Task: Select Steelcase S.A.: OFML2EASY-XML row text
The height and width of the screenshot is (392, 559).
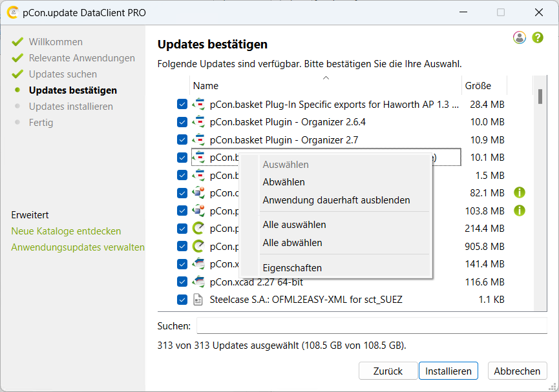Action: [306, 300]
